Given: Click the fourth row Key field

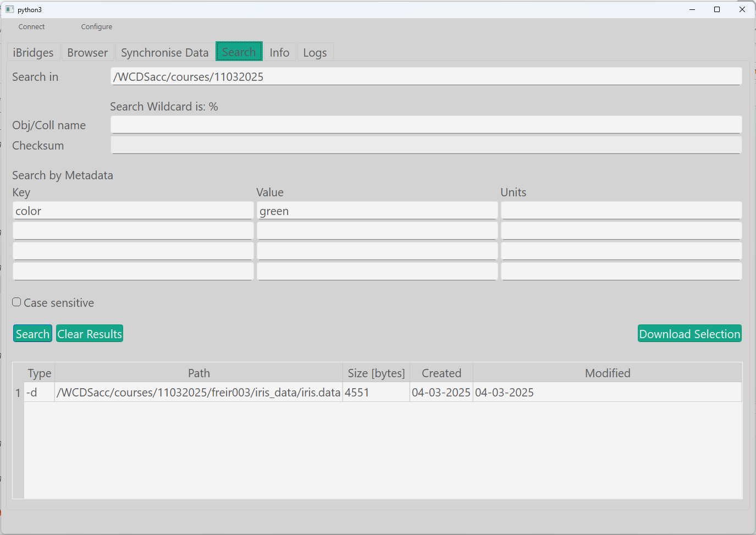Looking at the screenshot, I should pos(133,272).
